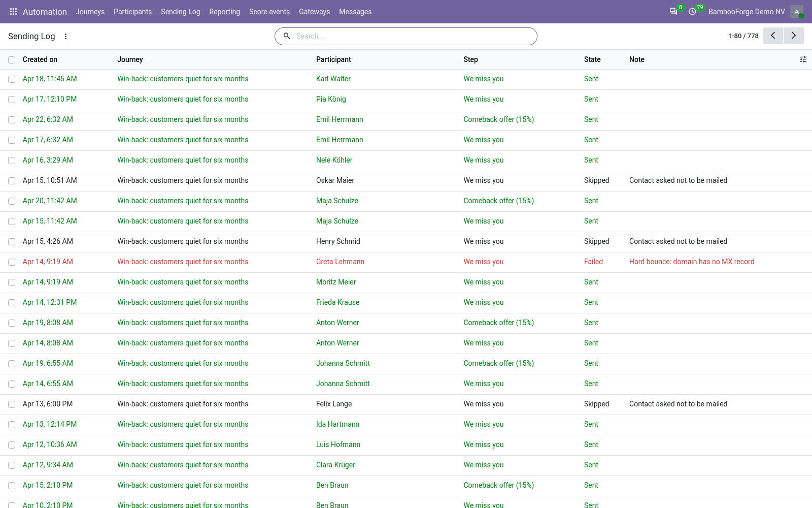
Task: Click Sent state in Moritz Meier row
Action: coord(591,282)
